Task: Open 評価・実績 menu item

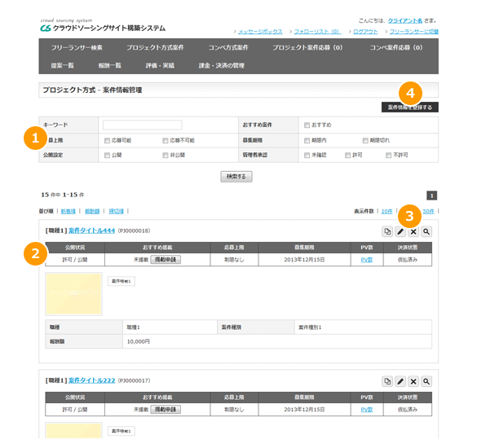Action: pos(160,66)
